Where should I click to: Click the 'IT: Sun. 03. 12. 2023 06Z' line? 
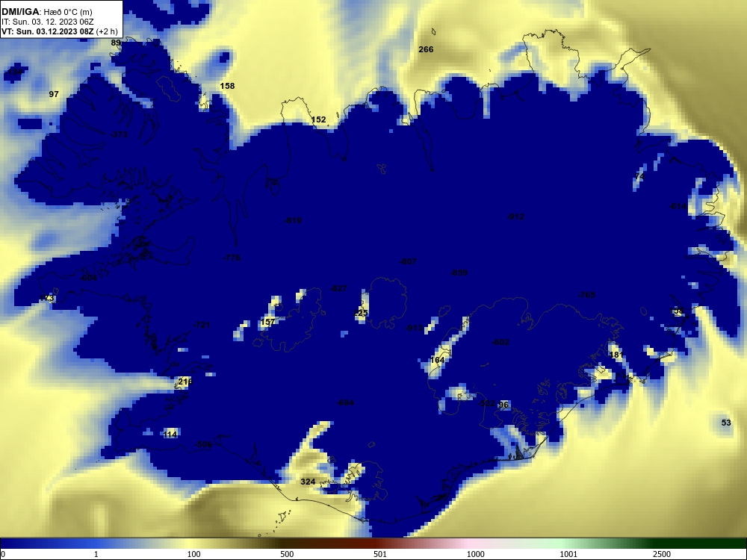click(48, 22)
